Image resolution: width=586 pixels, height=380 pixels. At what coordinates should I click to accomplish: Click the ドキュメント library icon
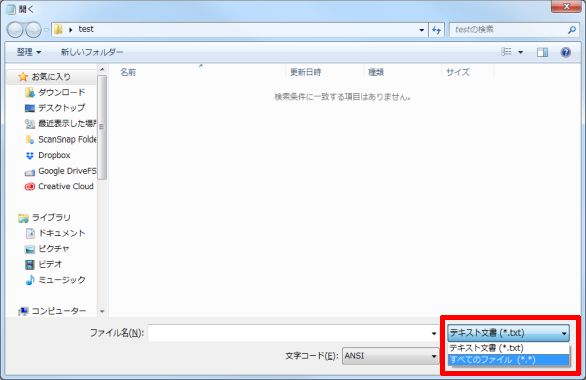click(30, 234)
